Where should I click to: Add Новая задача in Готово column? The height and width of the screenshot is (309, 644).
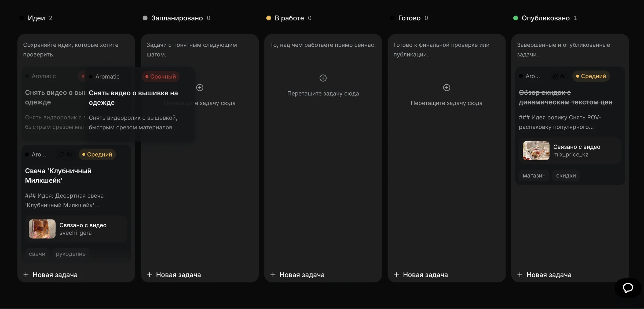coord(421,275)
